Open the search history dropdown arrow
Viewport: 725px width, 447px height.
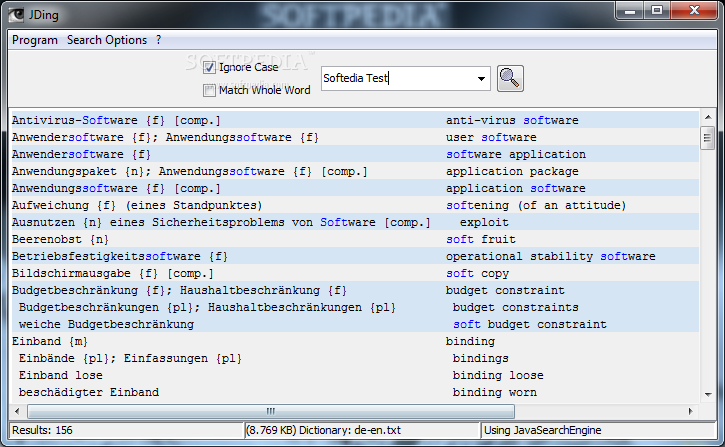(x=481, y=79)
